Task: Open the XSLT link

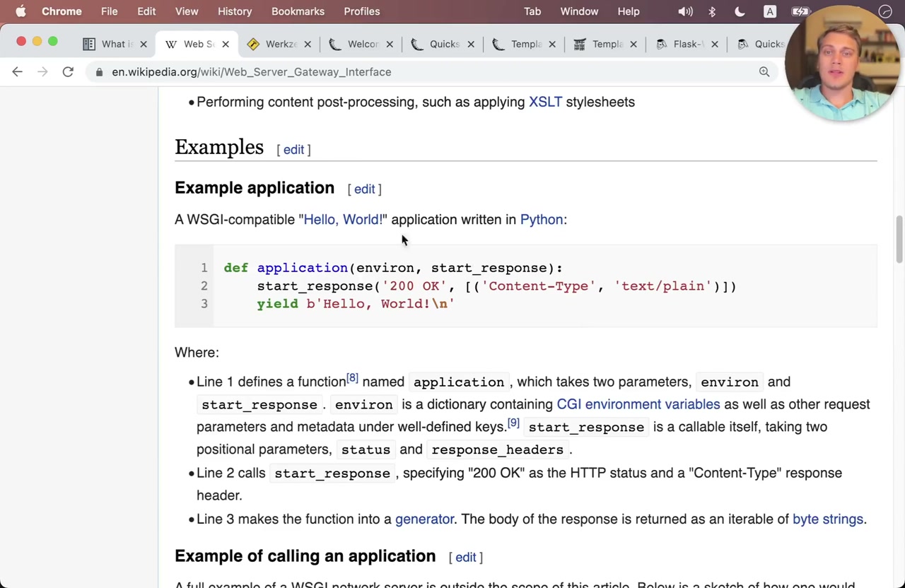Action: tap(545, 102)
